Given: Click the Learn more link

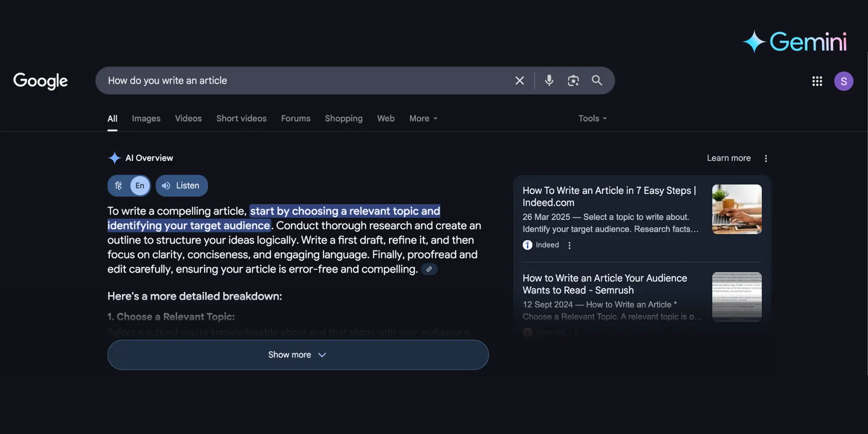Looking at the screenshot, I should [x=729, y=158].
